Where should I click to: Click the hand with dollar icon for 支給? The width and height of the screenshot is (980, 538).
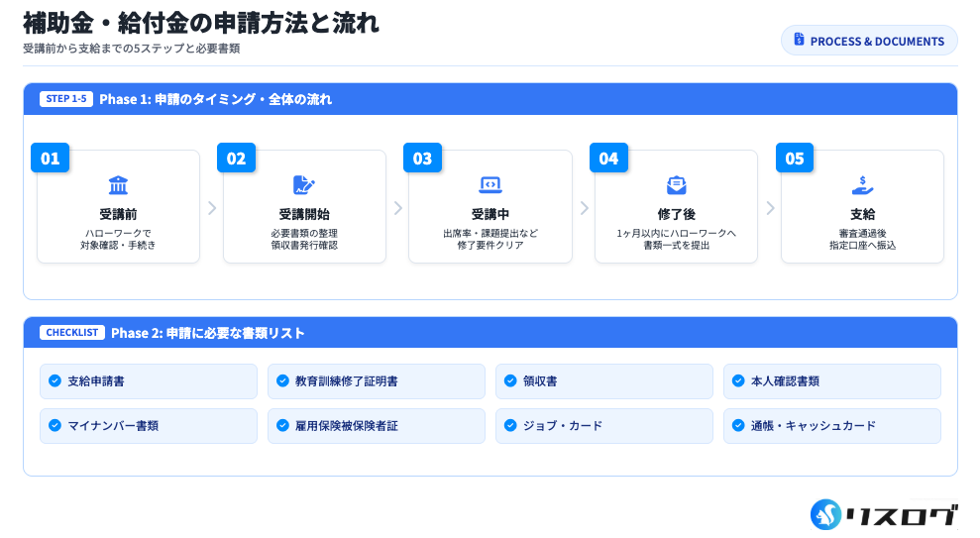(x=862, y=185)
